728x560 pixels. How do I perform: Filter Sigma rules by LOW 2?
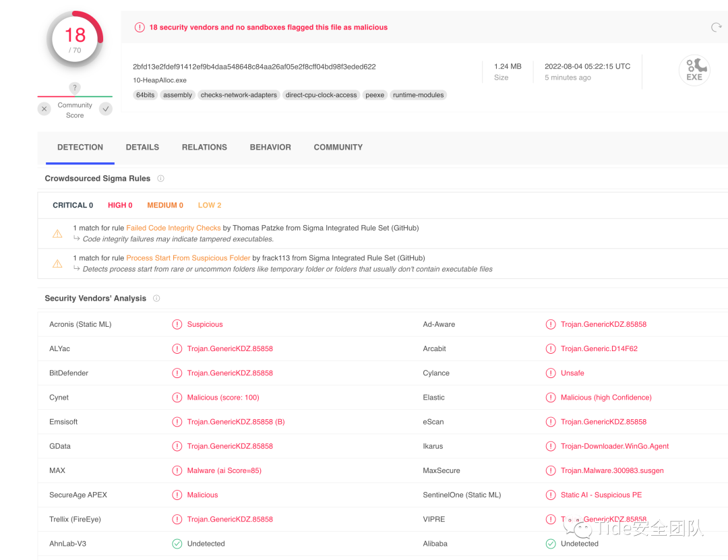(x=210, y=206)
